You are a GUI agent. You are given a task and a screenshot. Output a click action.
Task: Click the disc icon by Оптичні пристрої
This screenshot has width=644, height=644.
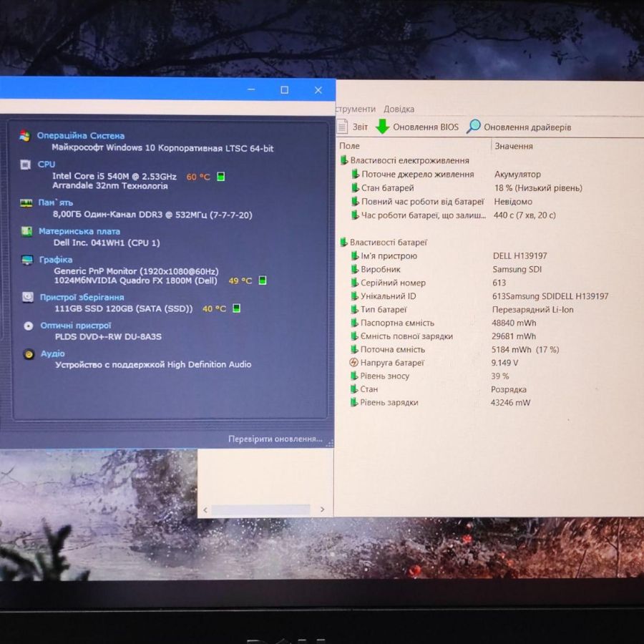tap(29, 326)
